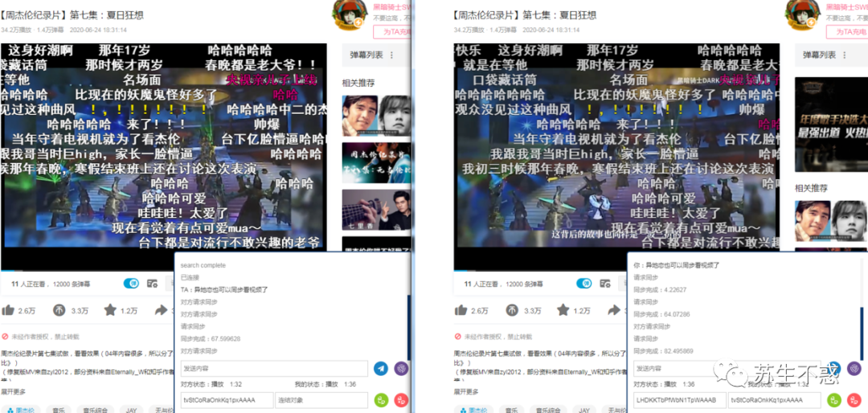Expand 展开更多 description in left window

point(13,391)
